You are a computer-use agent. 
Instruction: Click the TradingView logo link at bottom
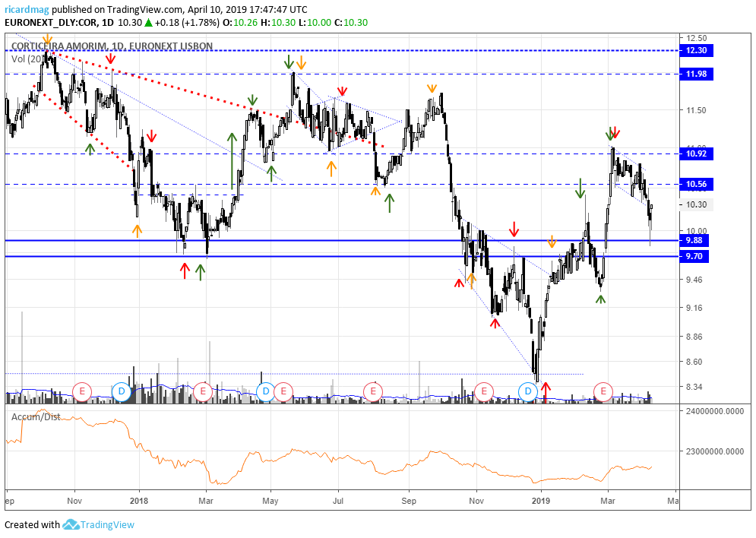98,524
